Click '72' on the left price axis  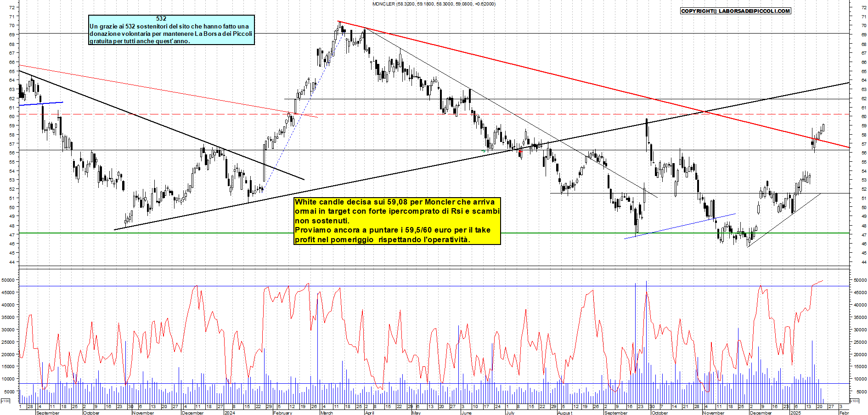click(x=11, y=7)
